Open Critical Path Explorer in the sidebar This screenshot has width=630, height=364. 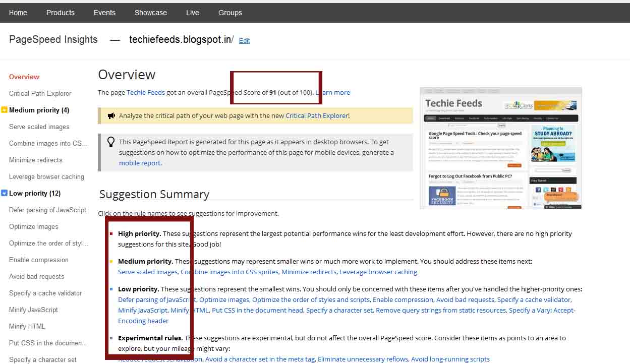coord(40,93)
